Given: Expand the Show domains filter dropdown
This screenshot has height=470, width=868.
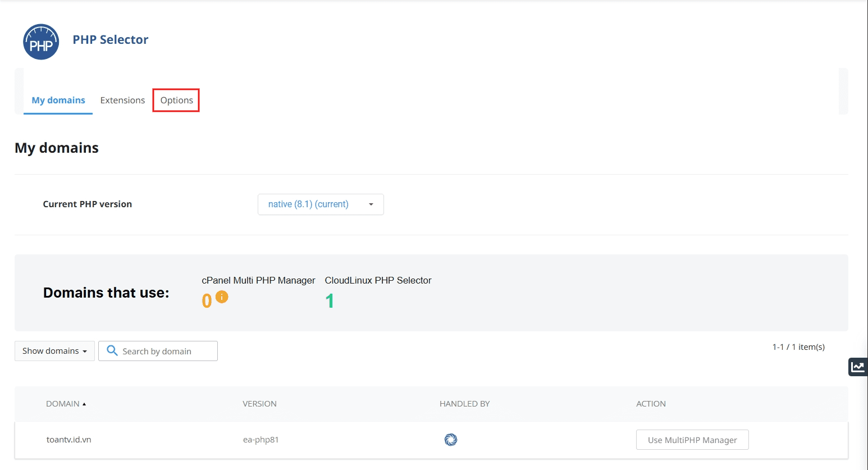Looking at the screenshot, I should (54, 350).
